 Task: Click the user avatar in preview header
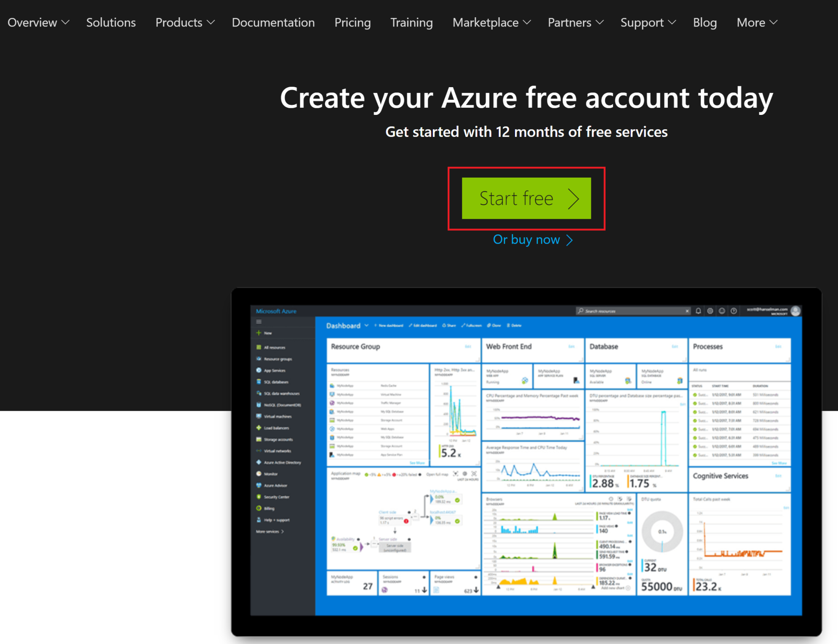tap(795, 311)
